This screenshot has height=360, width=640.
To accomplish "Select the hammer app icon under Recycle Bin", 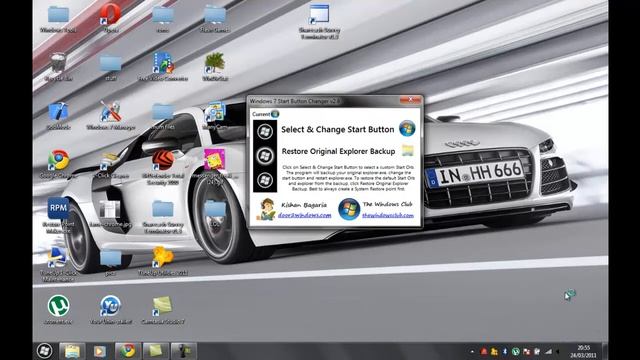I will (58, 116).
